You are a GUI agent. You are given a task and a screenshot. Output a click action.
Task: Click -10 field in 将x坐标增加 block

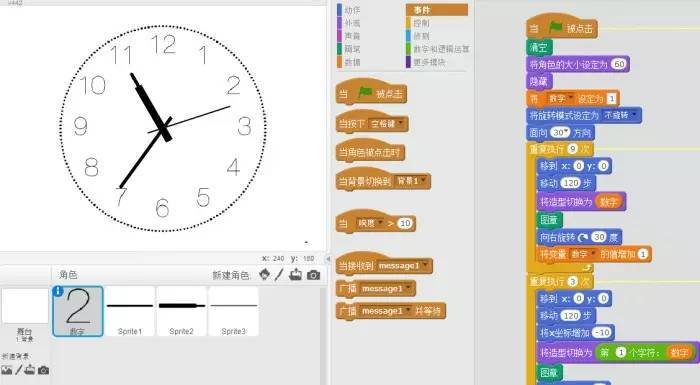point(602,332)
